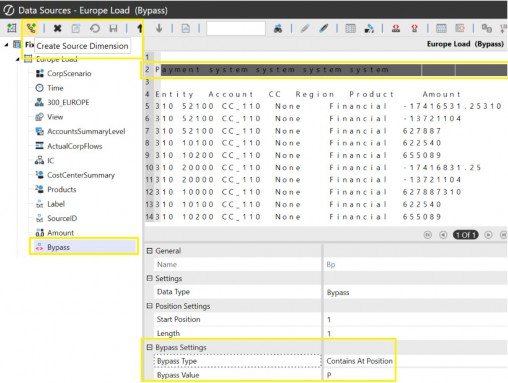This screenshot has height=383, width=508.
Task: Move item down with down arrow
Action: pos(159,28)
